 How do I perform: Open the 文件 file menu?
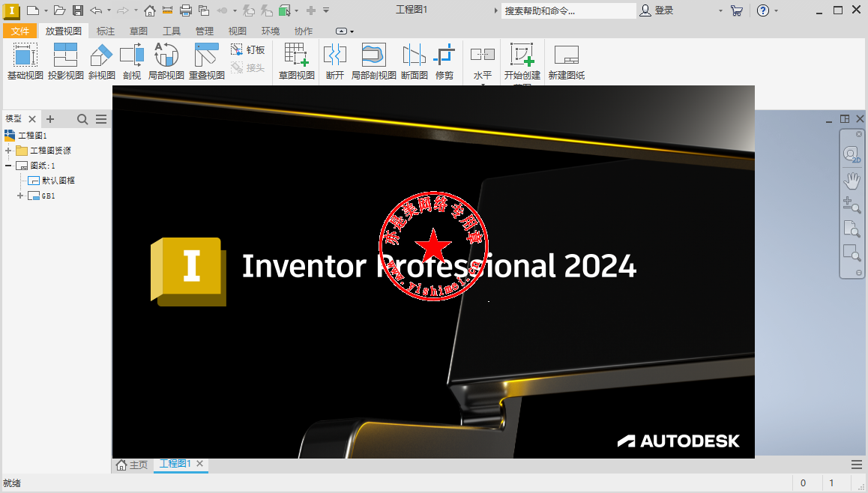(20, 31)
